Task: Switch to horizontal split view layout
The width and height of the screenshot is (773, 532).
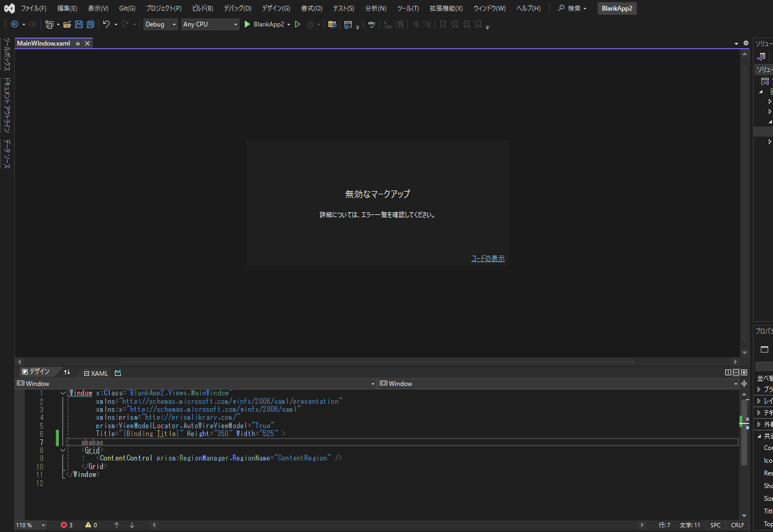Action: tap(736, 373)
